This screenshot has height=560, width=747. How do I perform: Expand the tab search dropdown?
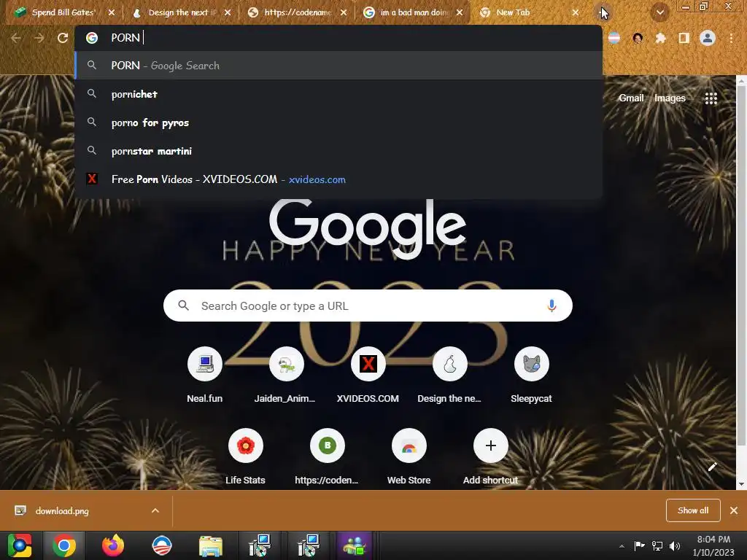659,13
